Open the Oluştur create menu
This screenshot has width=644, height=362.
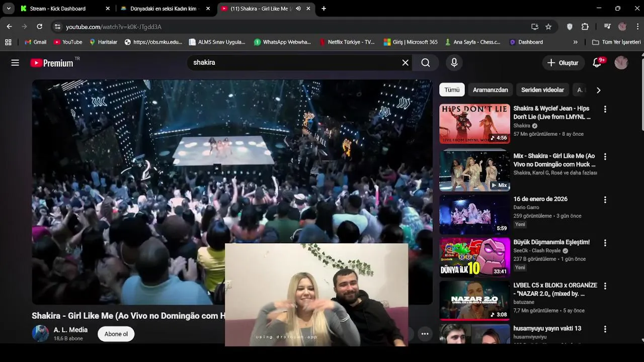tap(563, 63)
